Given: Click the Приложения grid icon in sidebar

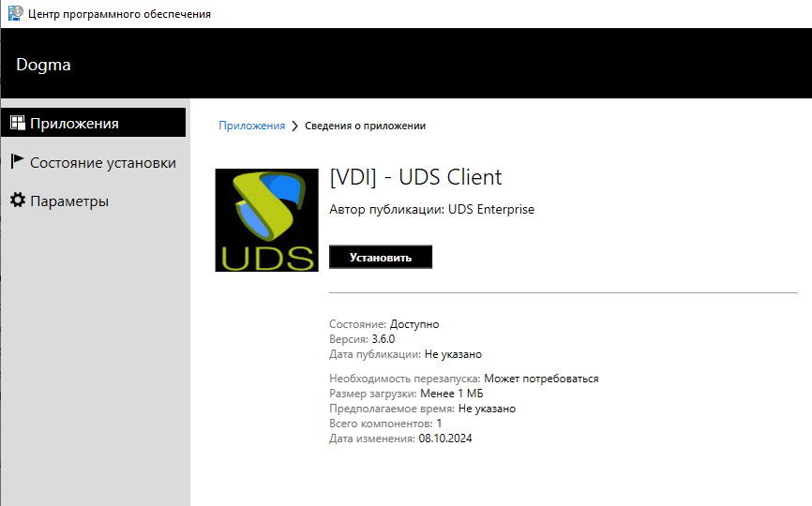Looking at the screenshot, I should [17, 124].
